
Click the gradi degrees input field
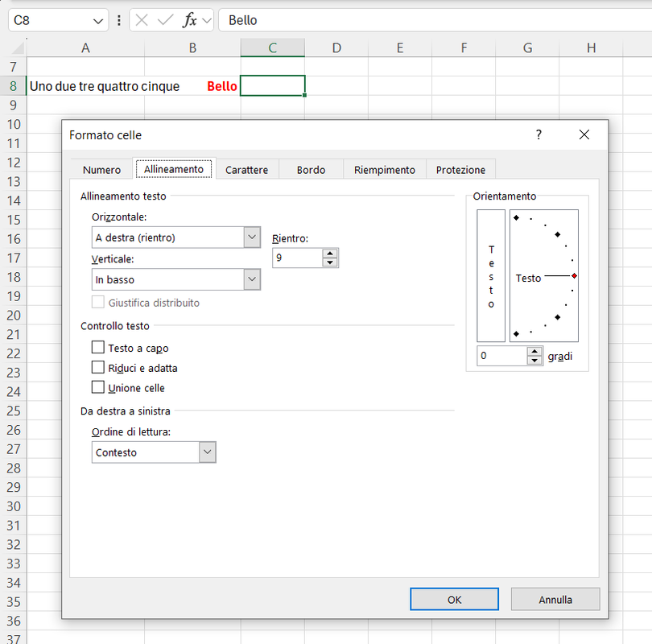pos(502,356)
